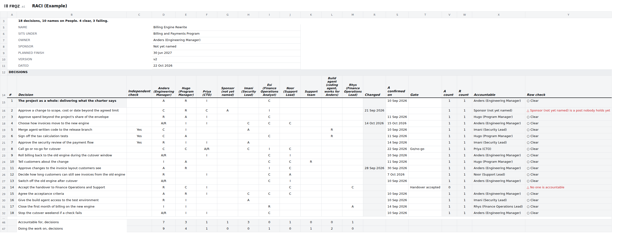The image size is (644, 236).
Task: Select the 'Build agent (coding agent, works for Anders)' heading
Action: [x=332, y=87]
